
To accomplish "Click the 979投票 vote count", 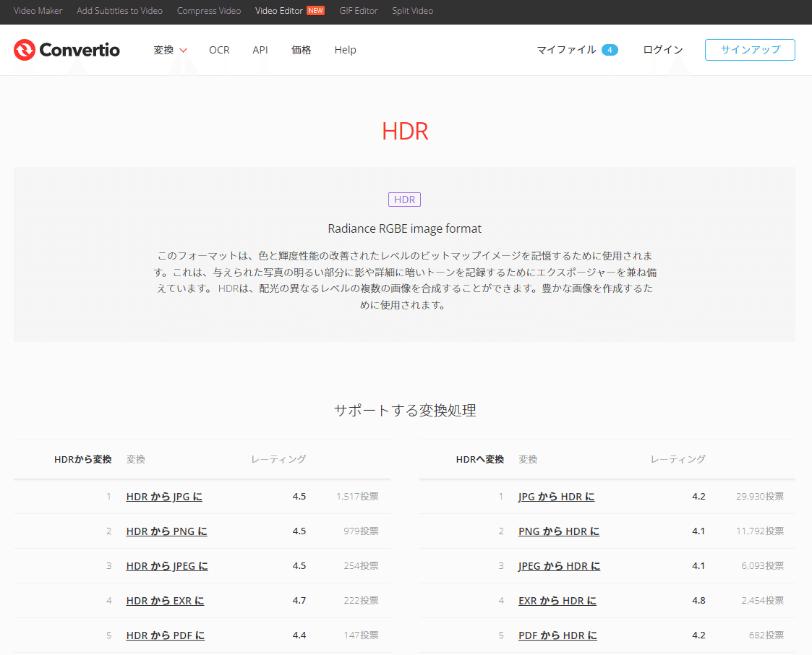I will 361,531.
